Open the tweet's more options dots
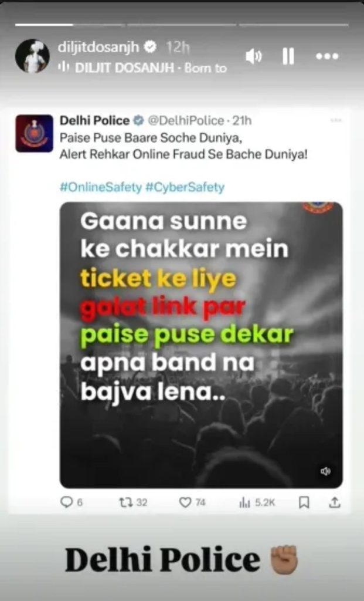364x601 pixels. [x=336, y=120]
